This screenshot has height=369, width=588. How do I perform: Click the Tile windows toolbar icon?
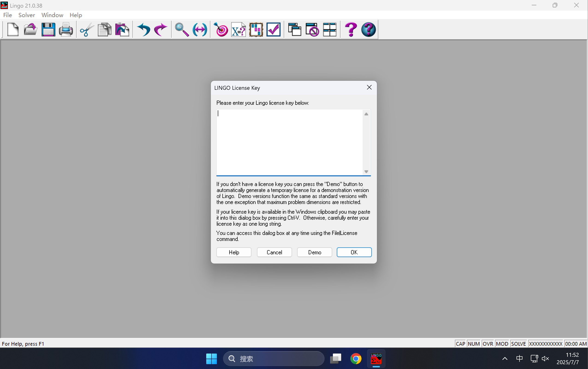(x=329, y=30)
